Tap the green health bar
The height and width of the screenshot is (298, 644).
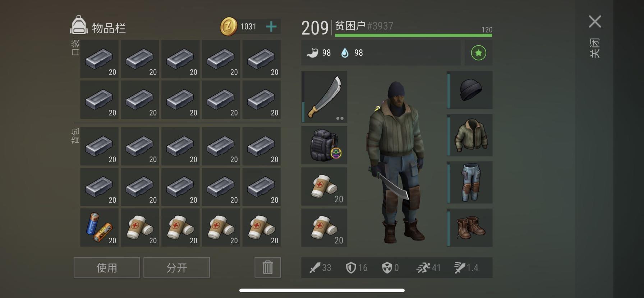tap(413, 35)
